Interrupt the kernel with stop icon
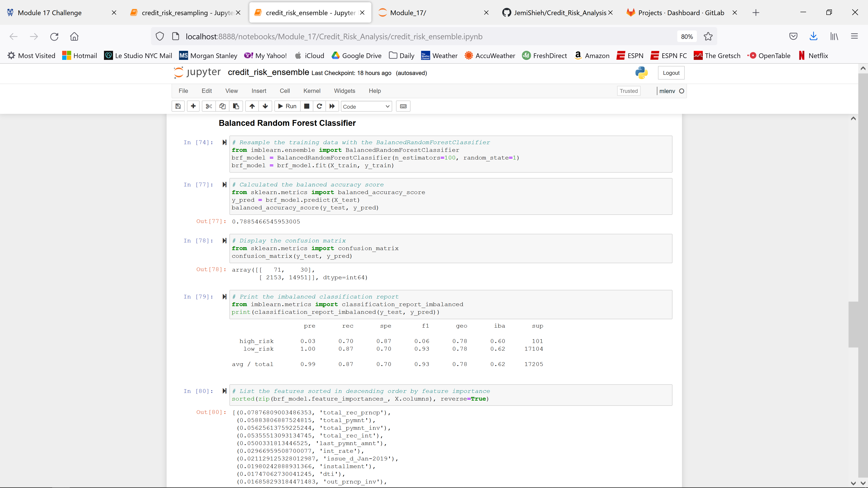 [x=307, y=106]
